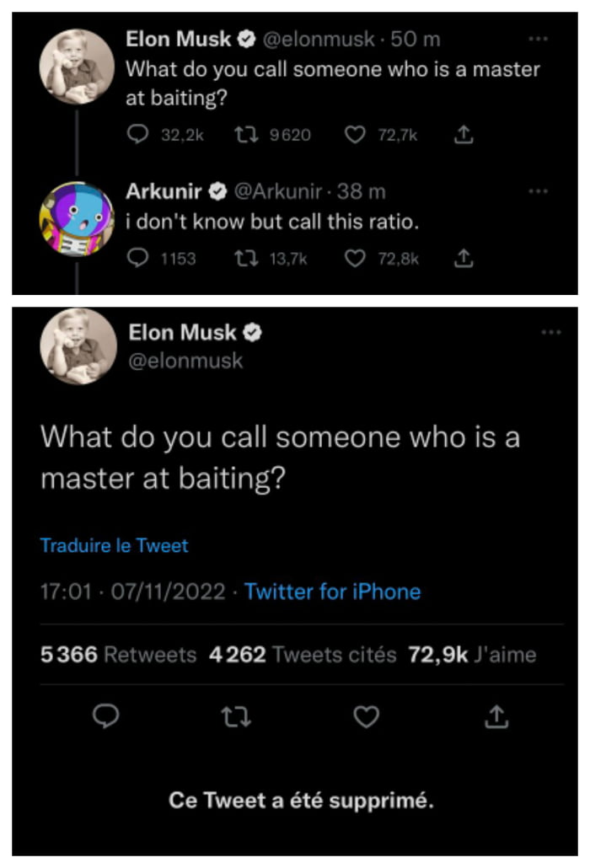Open more options on detailed tweet view
Viewport: 590px width, 868px height.
[550, 333]
